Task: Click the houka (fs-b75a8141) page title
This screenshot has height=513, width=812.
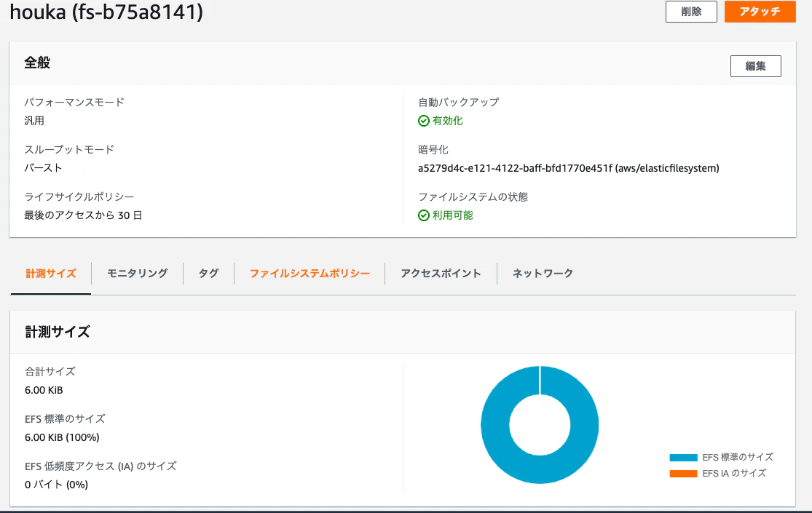Action: pos(106,12)
